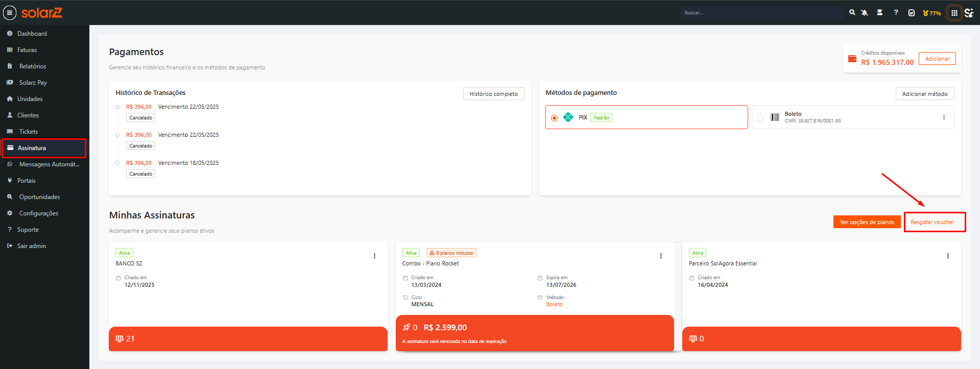Click Histórico completo button

point(493,94)
